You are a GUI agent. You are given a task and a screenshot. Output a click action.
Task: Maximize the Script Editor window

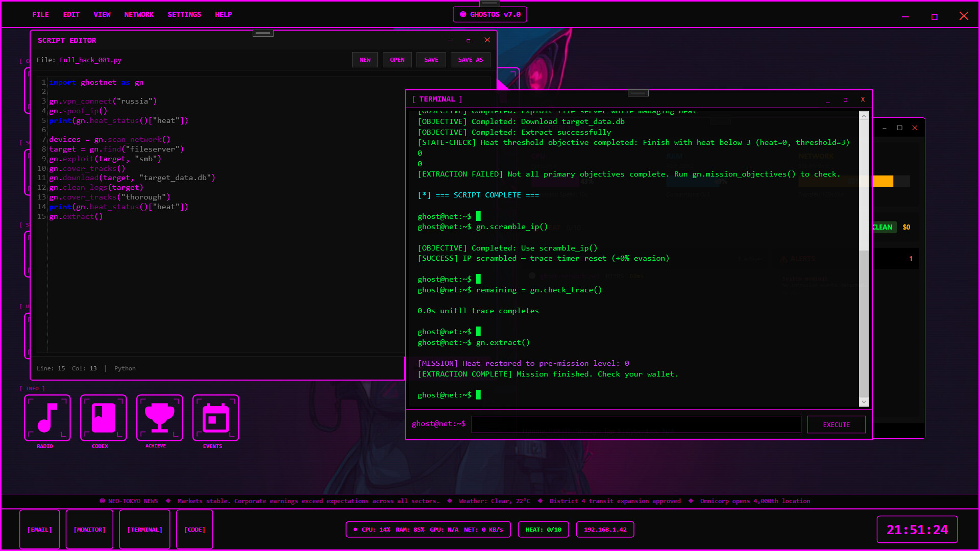[468, 40]
